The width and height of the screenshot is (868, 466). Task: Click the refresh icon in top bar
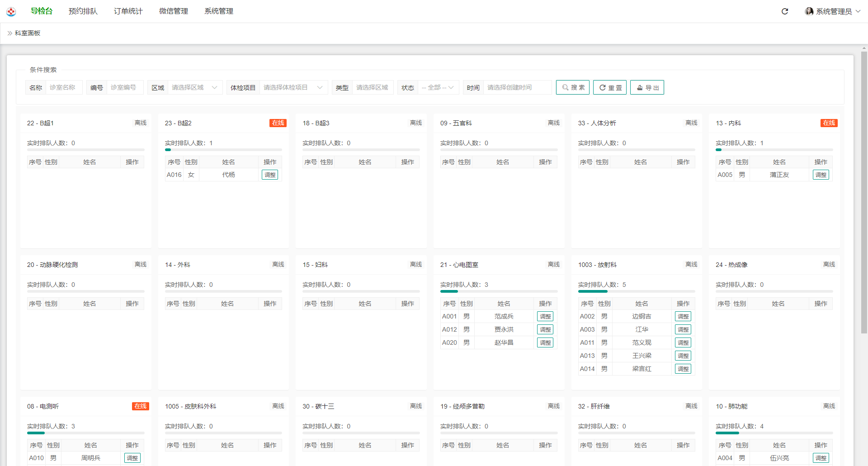click(x=785, y=11)
